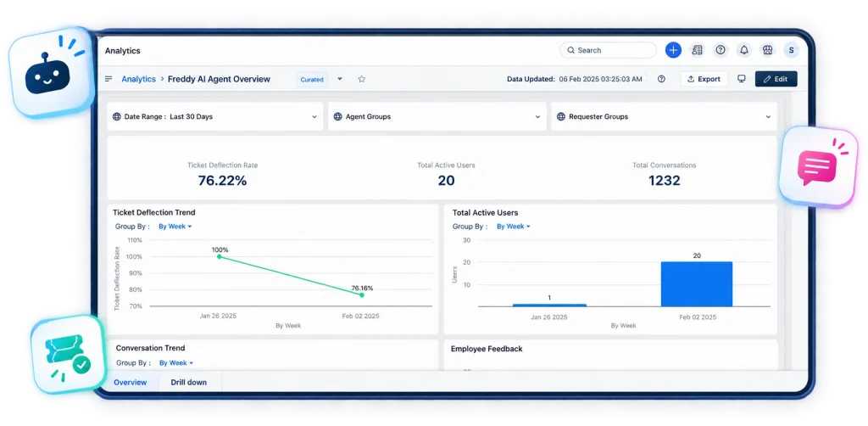The width and height of the screenshot is (868, 426).
Task: Change Ticket Deflection Trend By Week grouping
Action: point(175,227)
